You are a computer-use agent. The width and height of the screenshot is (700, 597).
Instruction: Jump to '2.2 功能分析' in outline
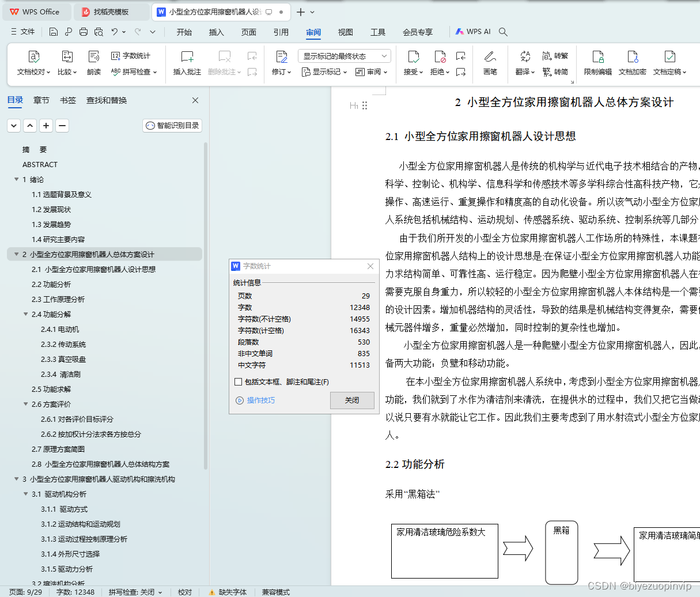[51, 284]
